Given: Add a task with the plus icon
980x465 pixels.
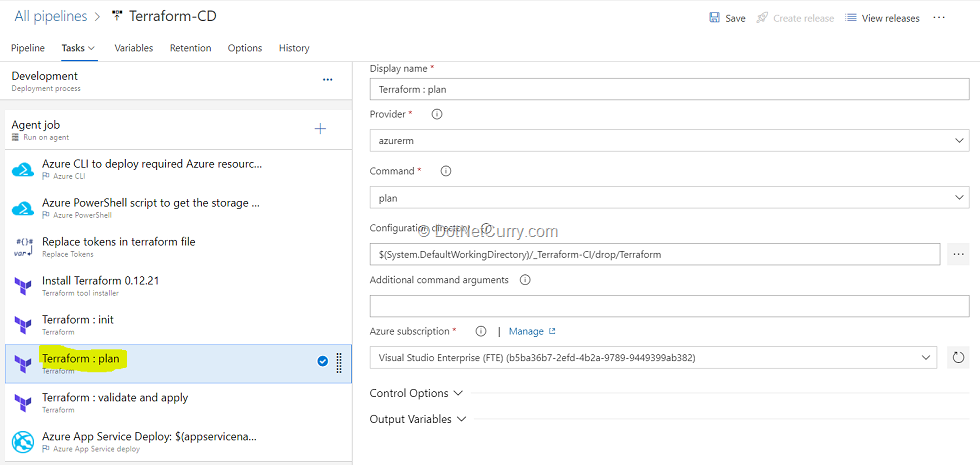Looking at the screenshot, I should (320, 129).
